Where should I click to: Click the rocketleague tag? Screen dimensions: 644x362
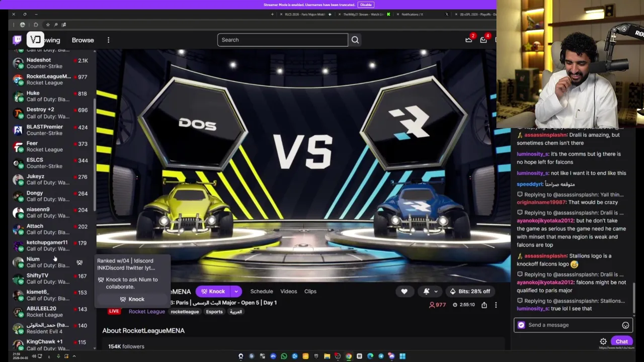coord(185,312)
